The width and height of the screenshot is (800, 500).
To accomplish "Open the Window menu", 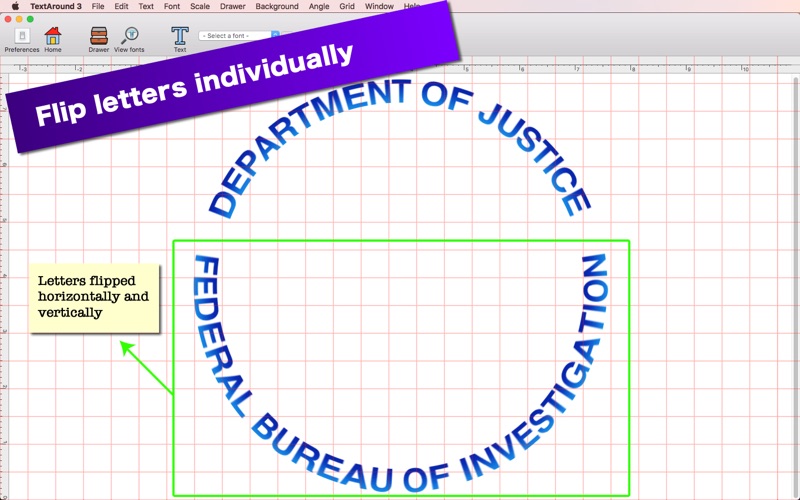I will (x=379, y=6).
